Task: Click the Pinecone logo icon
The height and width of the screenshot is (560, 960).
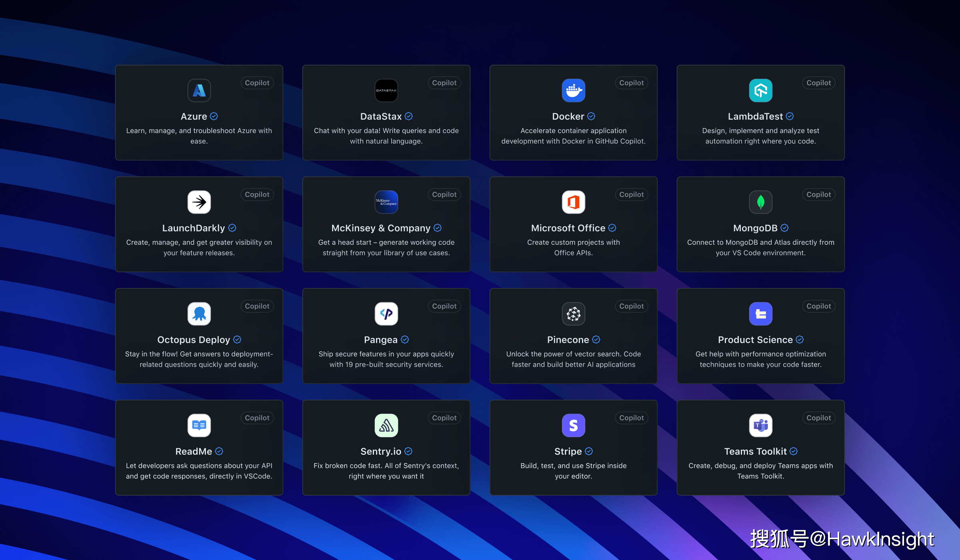Action: pyautogui.click(x=574, y=314)
